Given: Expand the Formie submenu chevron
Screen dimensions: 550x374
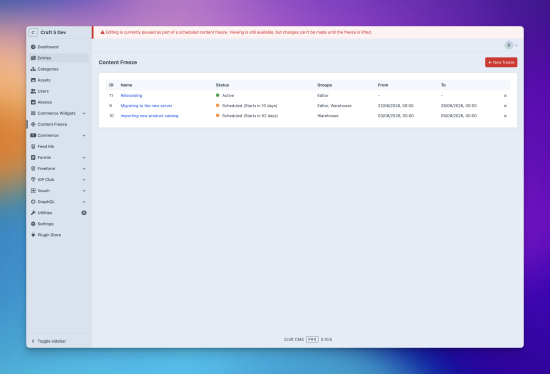Looking at the screenshot, I should 84,158.
